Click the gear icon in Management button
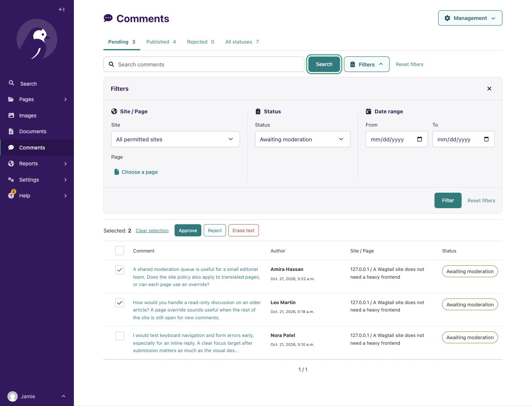The height and width of the screenshot is (406, 532). (447, 18)
